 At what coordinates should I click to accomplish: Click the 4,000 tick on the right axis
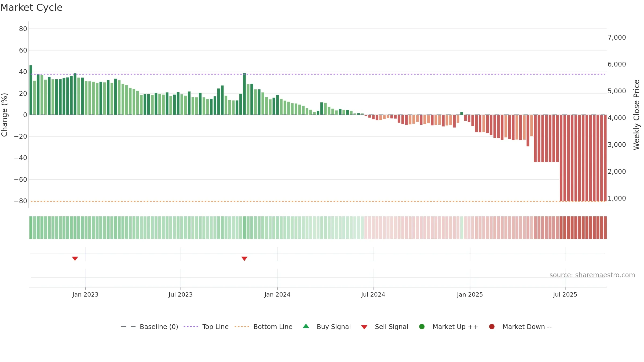[x=617, y=118]
